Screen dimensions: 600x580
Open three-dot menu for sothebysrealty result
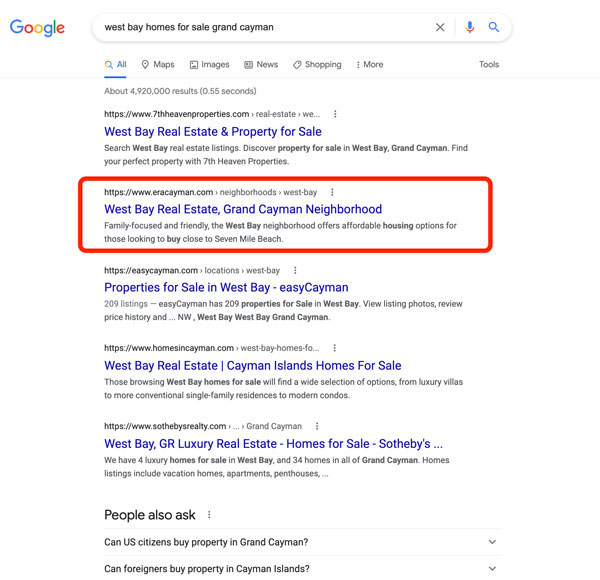click(317, 426)
